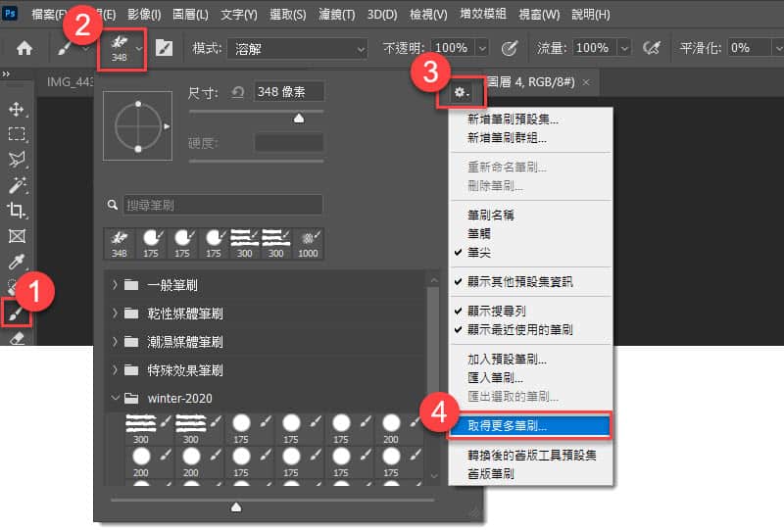Open the 檢視(V) menu
The image size is (784, 532).
428,14
